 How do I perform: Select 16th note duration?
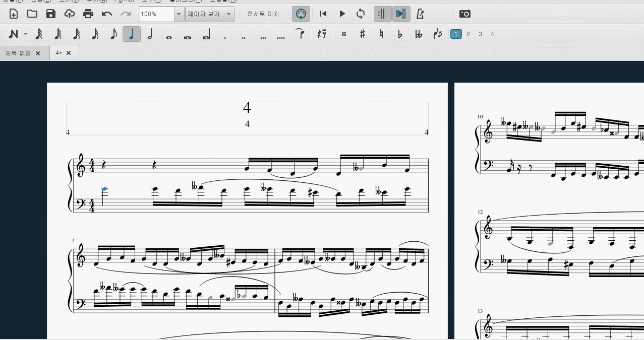pos(95,34)
